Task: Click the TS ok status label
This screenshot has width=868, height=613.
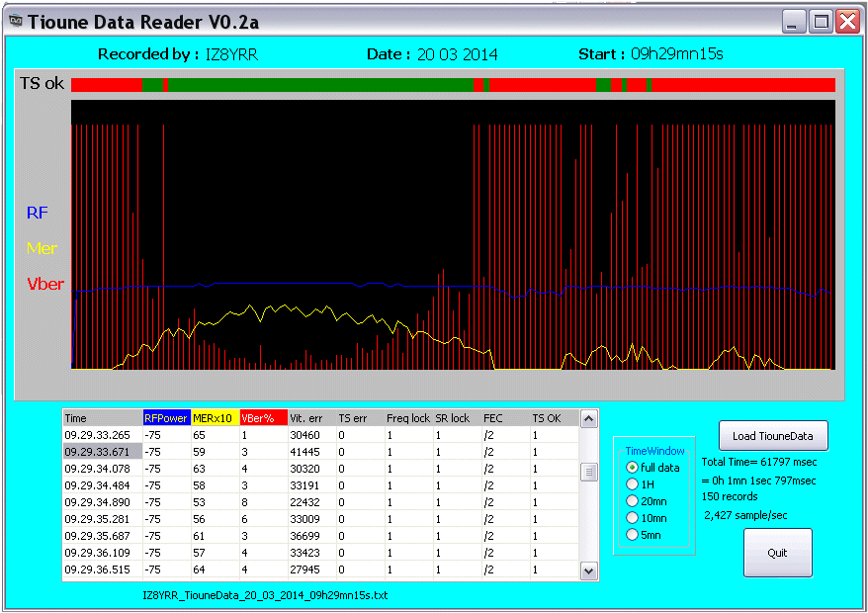Action: tap(40, 84)
